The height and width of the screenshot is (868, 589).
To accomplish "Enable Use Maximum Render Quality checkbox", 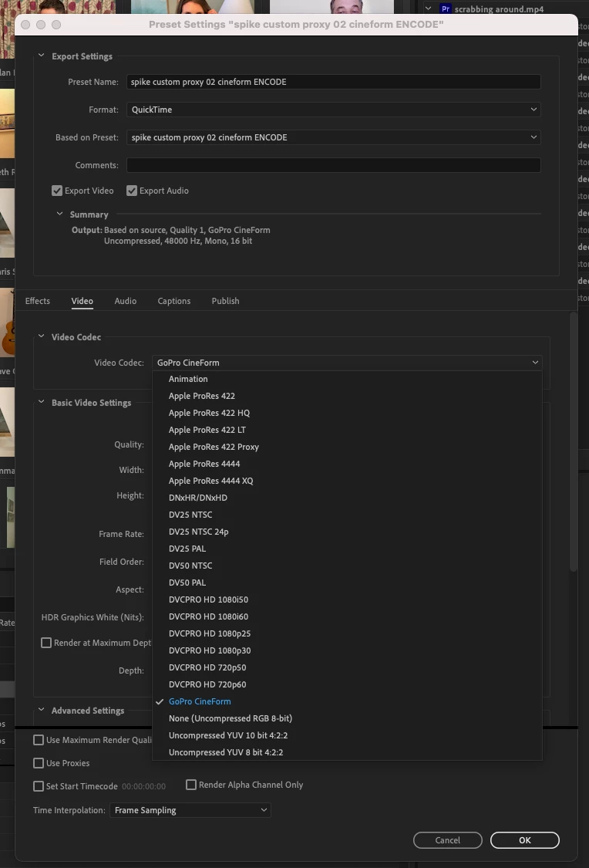I will [x=39, y=740].
